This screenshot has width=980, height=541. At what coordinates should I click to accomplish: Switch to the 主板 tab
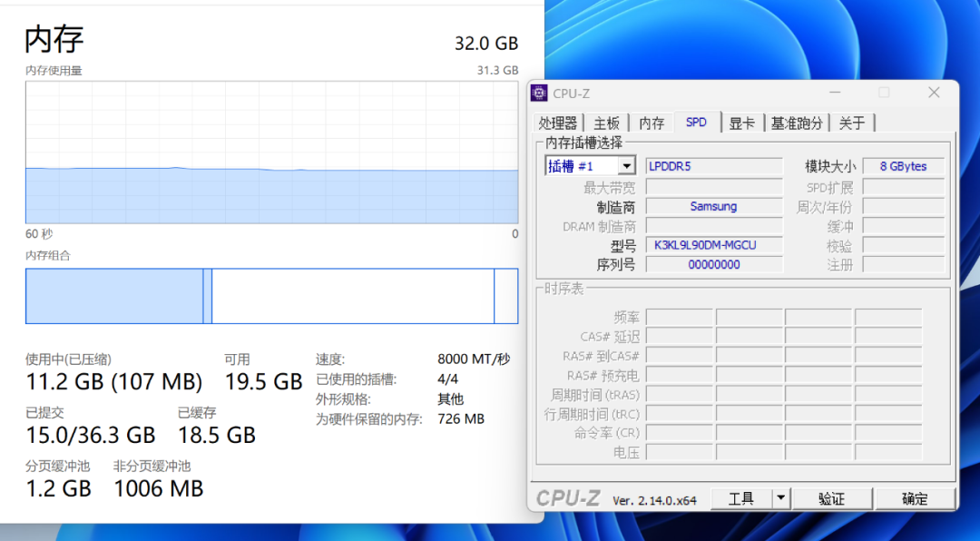click(606, 123)
